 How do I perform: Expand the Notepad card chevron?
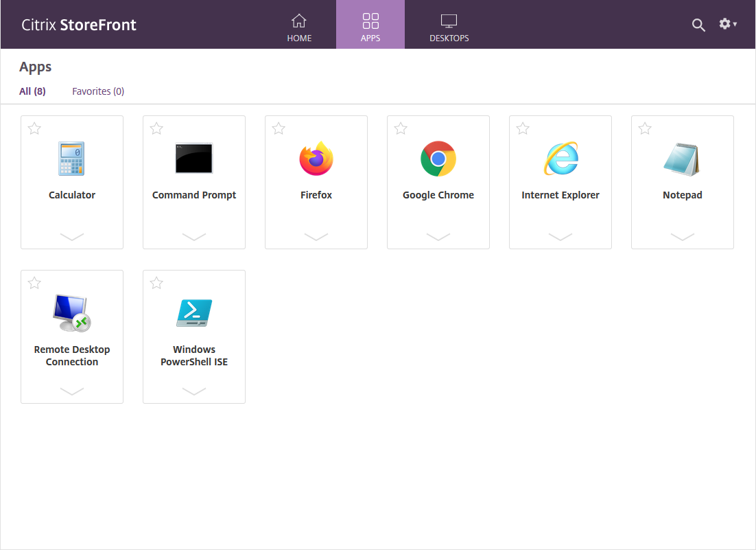click(x=682, y=236)
